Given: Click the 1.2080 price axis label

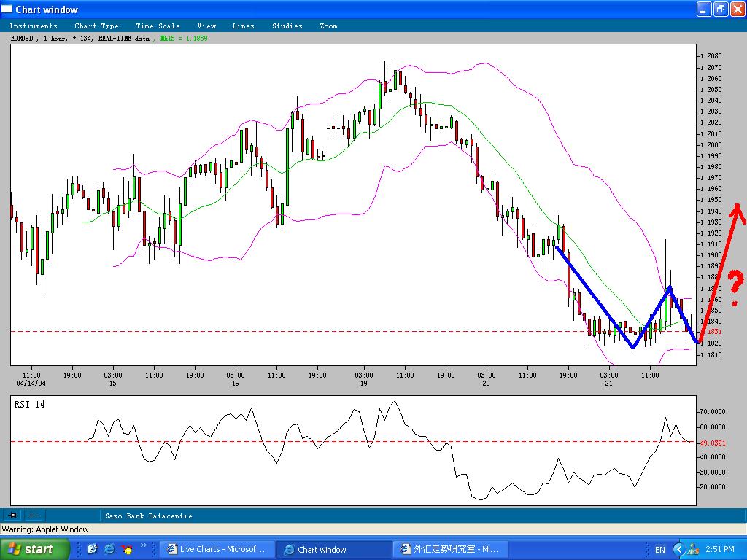Looking at the screenshot, I should click(711, 55).
